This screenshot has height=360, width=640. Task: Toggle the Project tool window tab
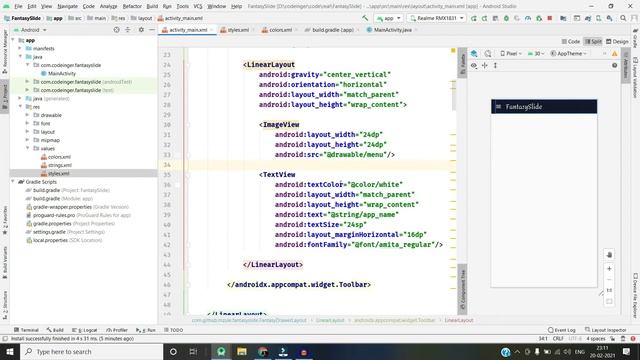(4, 95)
